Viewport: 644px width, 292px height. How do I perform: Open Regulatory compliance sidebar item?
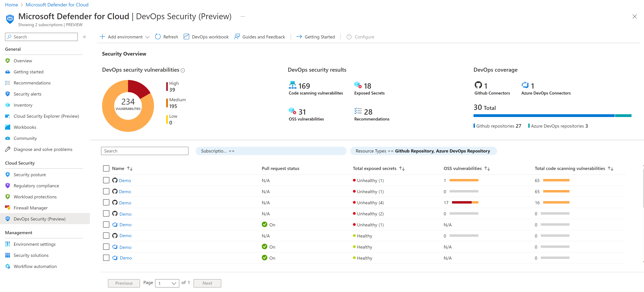point(36,186)
